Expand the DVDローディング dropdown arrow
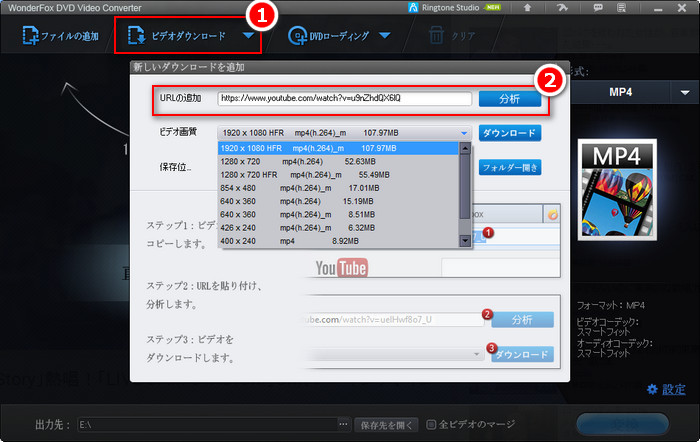Image resolution: width=700 pixels, height=442 pixels. 384,37
